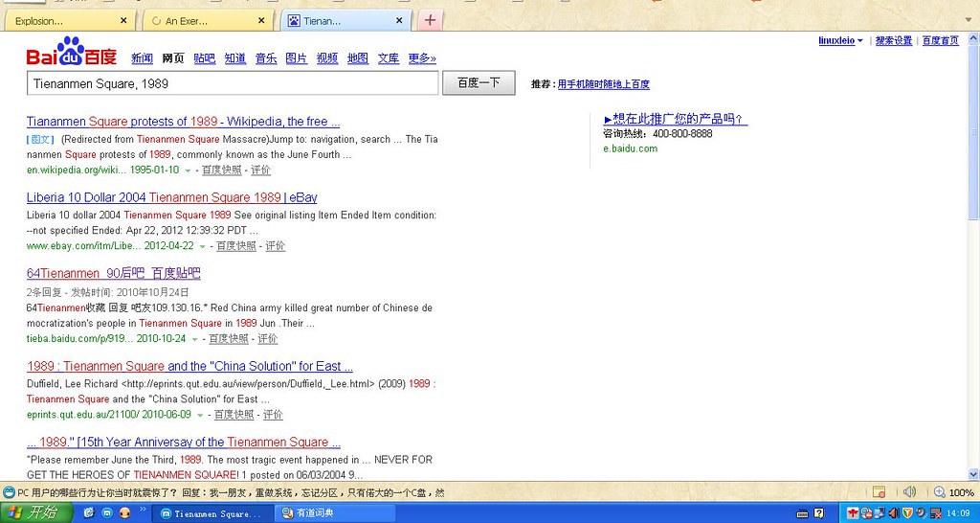Viewport: 980px width, 523px height.
Task: Click the Baidu paw logo
Action: (71, 52)
